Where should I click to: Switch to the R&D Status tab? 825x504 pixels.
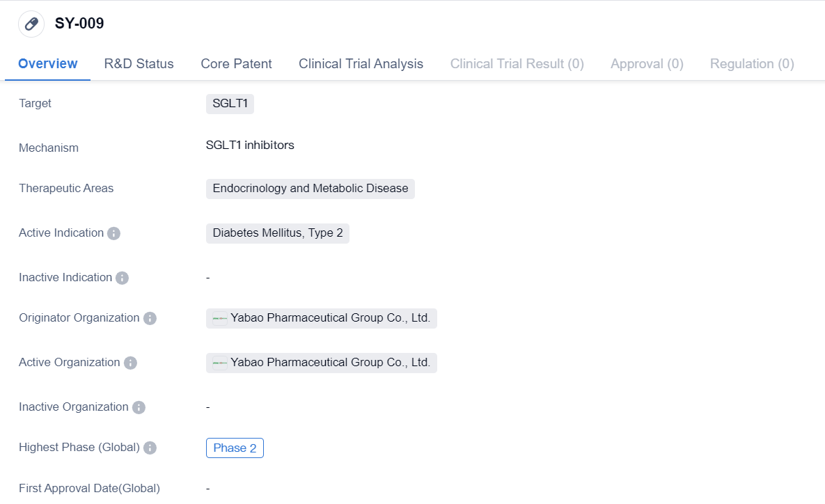pyautogui.click(x=139, y=63)
